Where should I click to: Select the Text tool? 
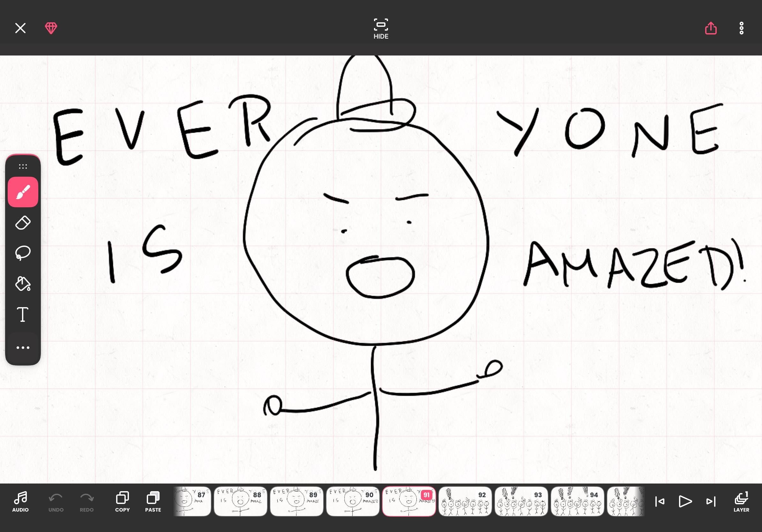coord(23,314)
